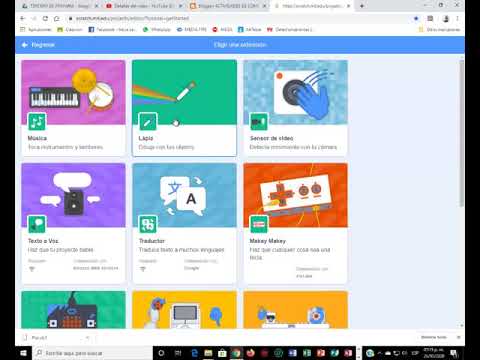Click Mostrar todo in the downloads bar
The image size is (480, 360).
pyautogui.click(x=433, y=337)
